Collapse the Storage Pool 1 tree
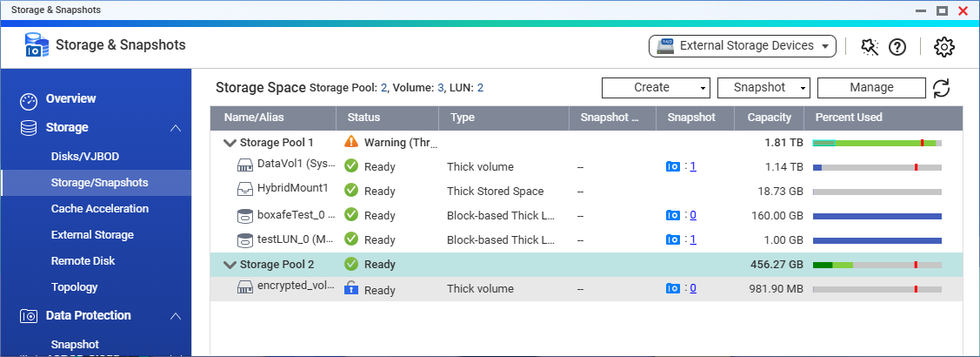 [x=230, y=142]
